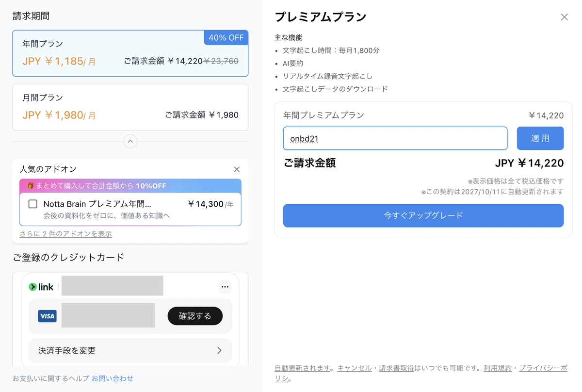Open the キャンセル link
This screenshot has width=582, height=392.
click(355, 368)
